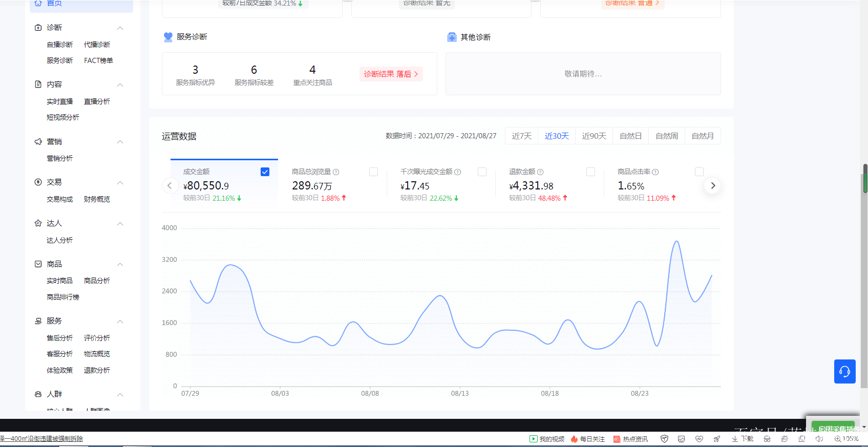The width and height of the screenshot is (868, 447).
Task: Check the 商品总浏览量 metric checkbox
Action: coord(373,172)
